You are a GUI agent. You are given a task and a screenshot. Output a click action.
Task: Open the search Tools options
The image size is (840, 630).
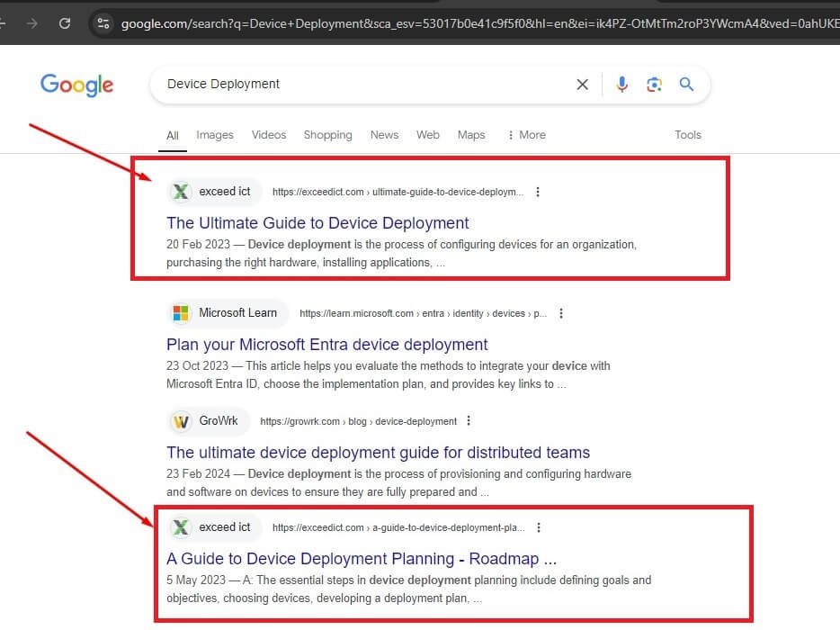tap(688, 135)
